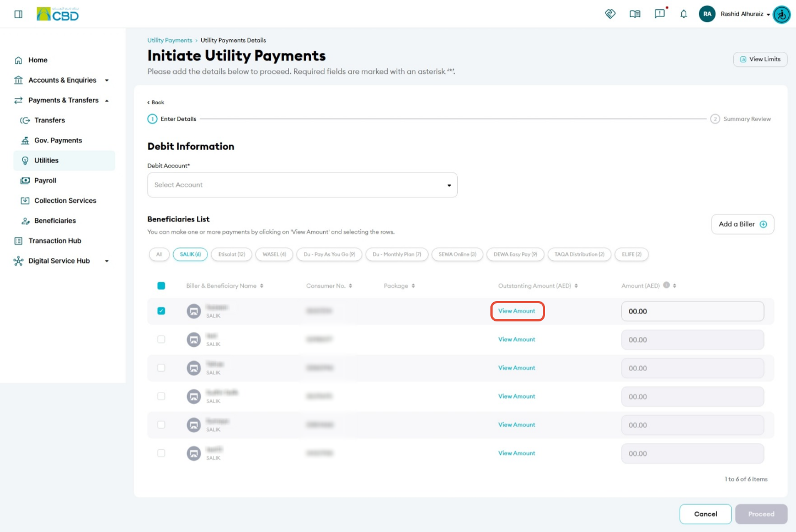Screen dimensions: 796x532
Task: Click first row amount input field
Action: click(692, 311)
